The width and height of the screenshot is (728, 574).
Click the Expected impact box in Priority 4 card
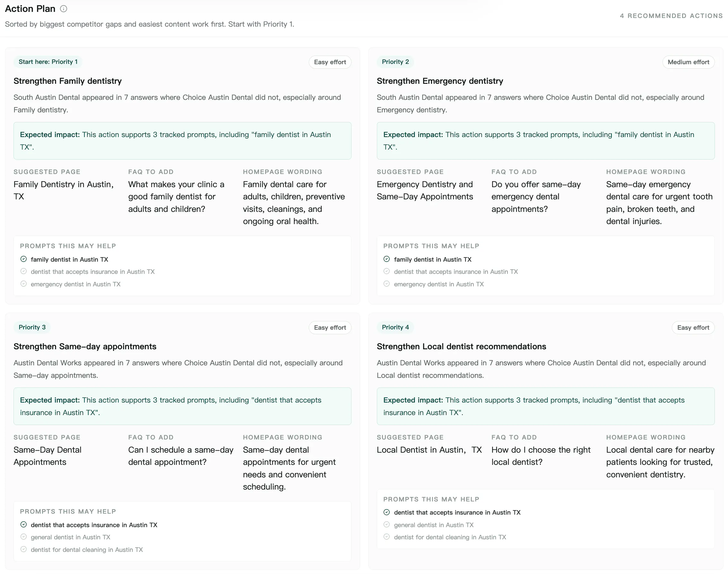546,406
